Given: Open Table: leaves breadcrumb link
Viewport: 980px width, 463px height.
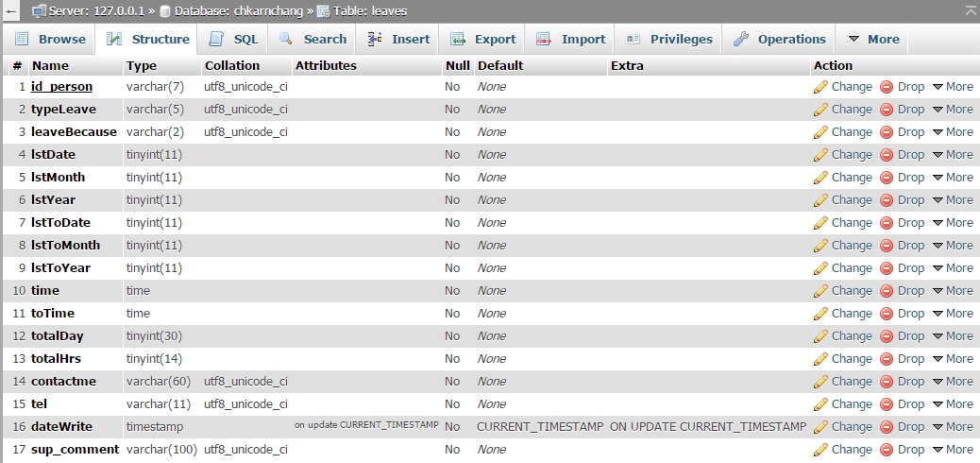Looking at the screenshot, I should point(370,10).
